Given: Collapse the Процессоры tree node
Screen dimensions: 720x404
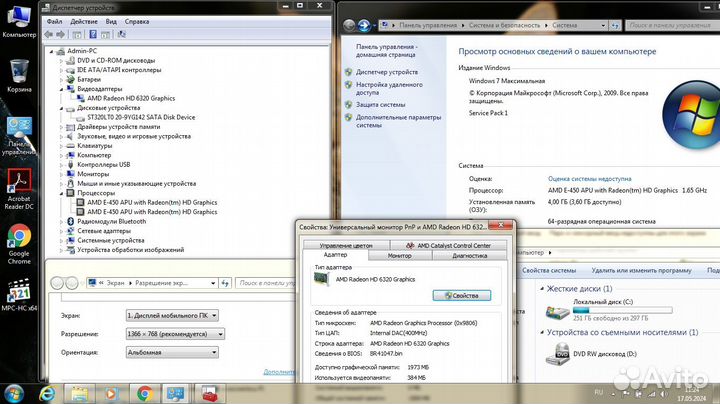Looking at the screenshot, I should pyautogui.click(x=61, y=193).
